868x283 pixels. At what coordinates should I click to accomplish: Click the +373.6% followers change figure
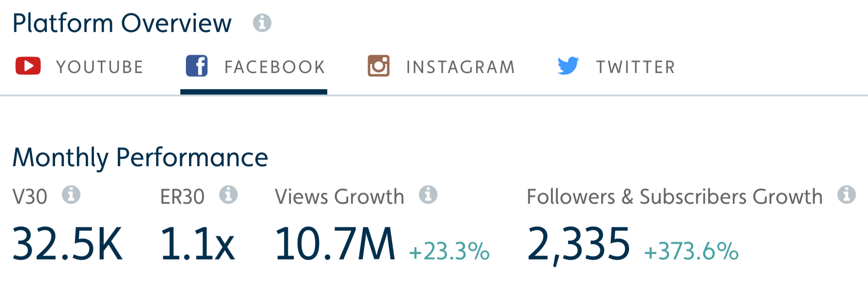[x=691, y=252]
